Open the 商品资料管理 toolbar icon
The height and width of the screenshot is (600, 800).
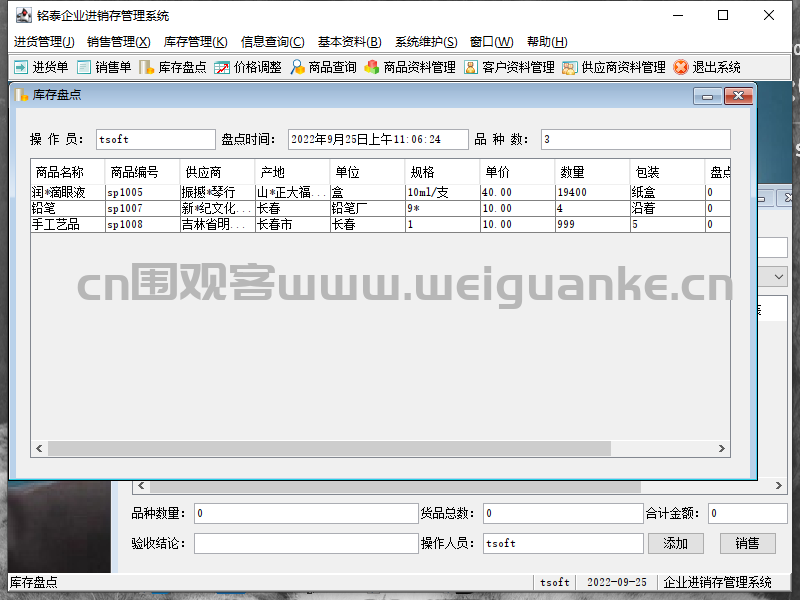click(x=372, y=67)
